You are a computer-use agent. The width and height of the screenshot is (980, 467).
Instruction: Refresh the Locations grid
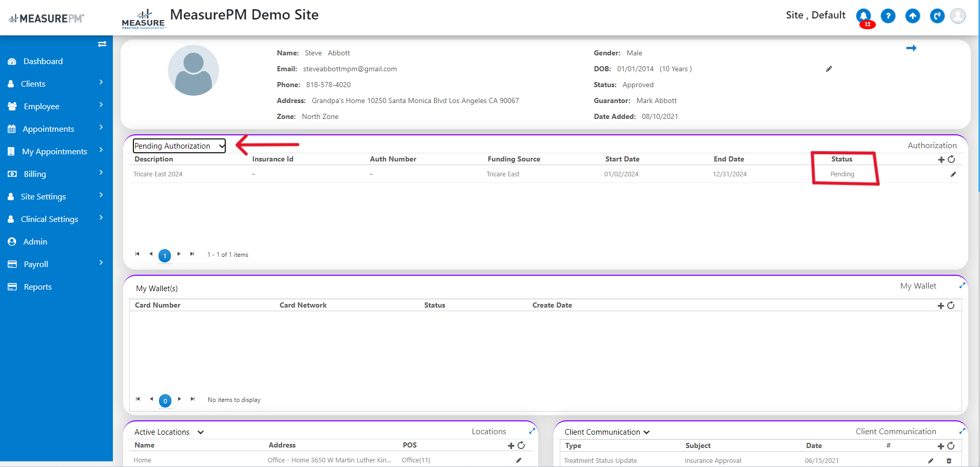pos(521,445)
